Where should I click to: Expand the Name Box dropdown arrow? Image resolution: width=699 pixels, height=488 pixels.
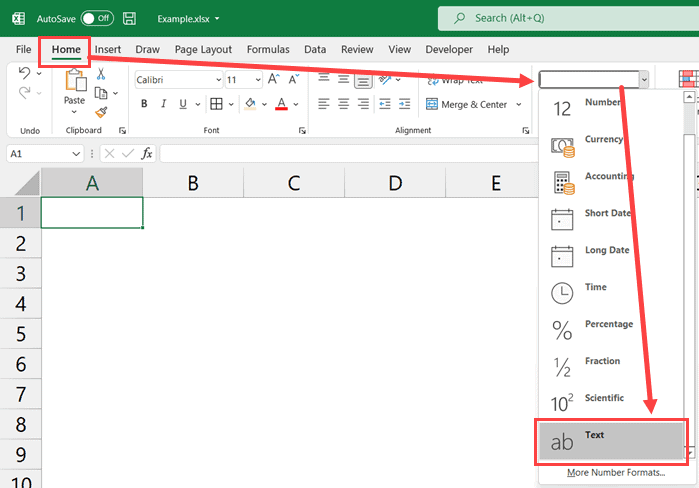click(77, 154)
